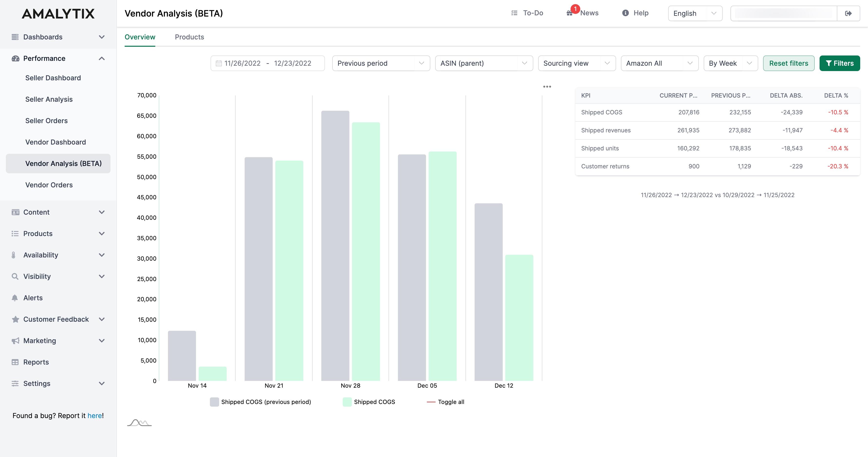Click the Content sidebar icon

pos(15,212)
